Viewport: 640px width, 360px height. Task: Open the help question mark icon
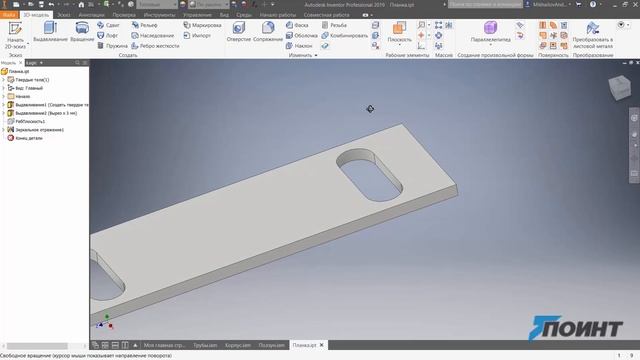point(593,4)
